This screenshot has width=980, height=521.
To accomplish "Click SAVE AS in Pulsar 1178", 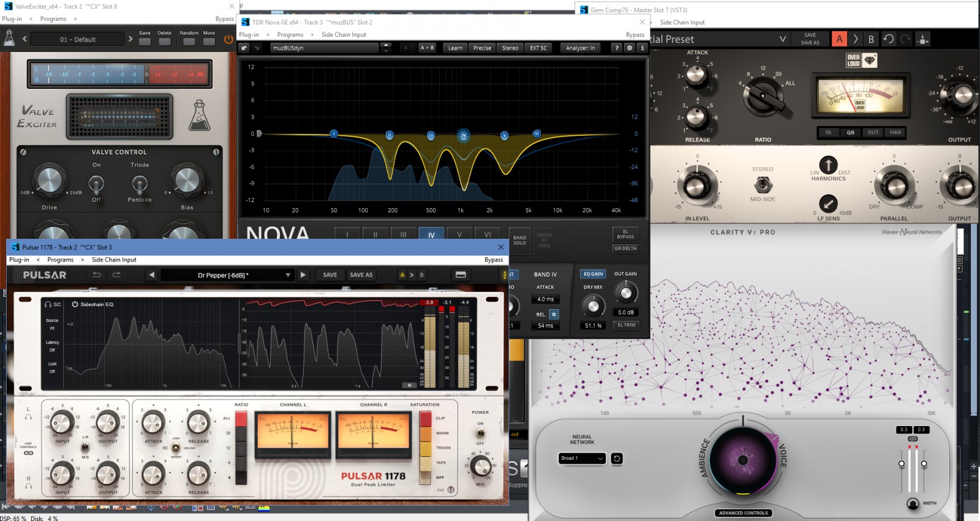I will pyautogui.click(x=361, y=275).
